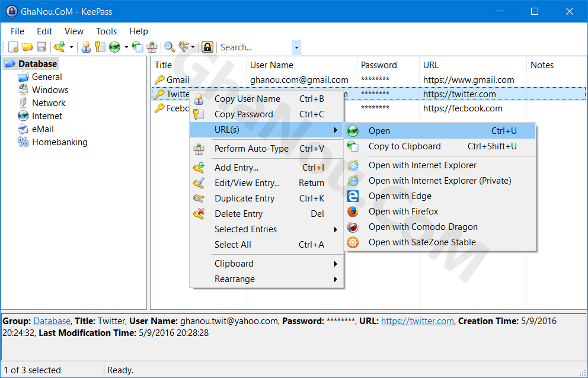Choose Copy to Clipboard in URL submenu
The height and width of the screenshot is (378, 588).
(x=440, y=146)
